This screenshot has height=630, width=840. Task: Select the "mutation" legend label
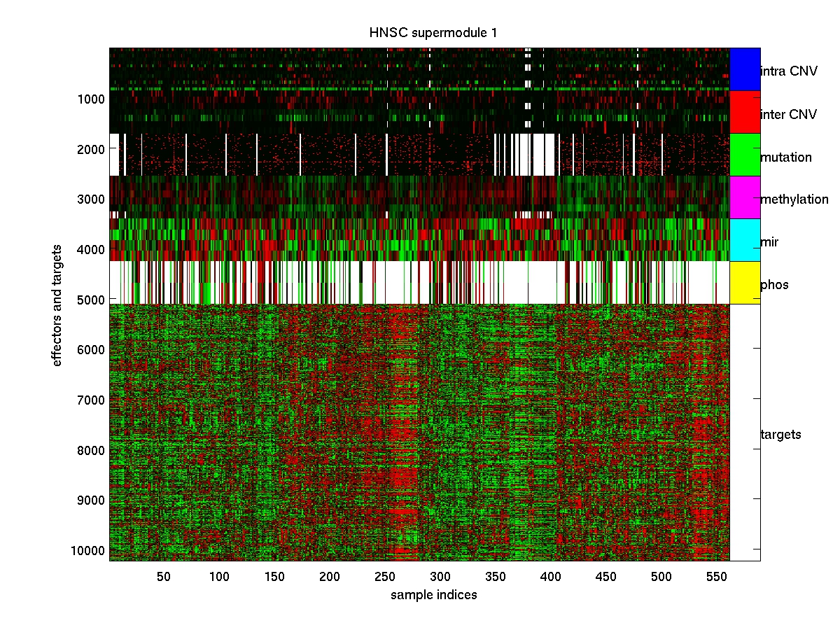(786, 157)
